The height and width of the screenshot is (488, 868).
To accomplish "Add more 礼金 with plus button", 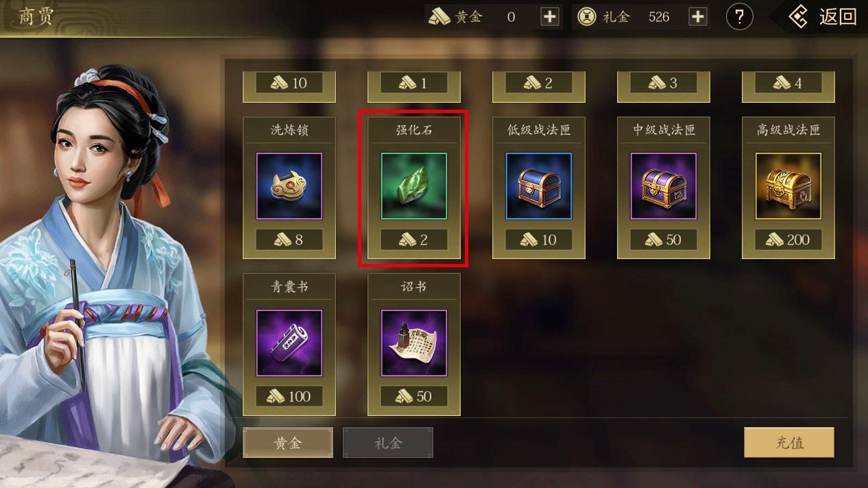I will coord(697,17).
